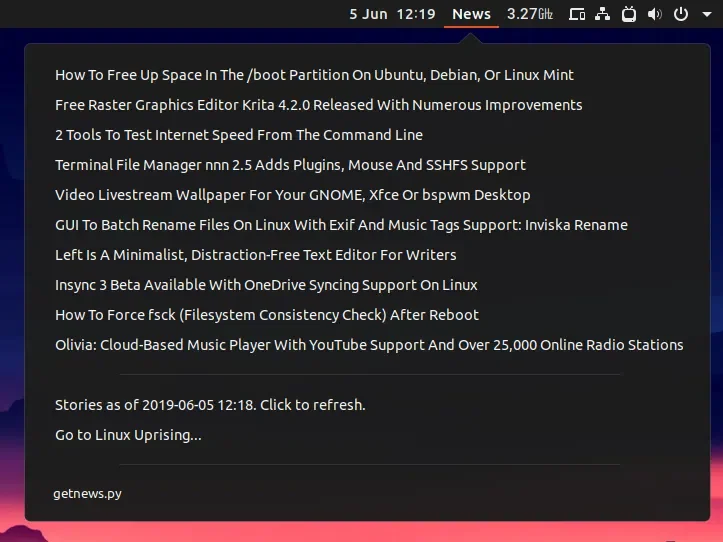The height and width of the screenshot is (542, 723).
Task: Expand the system menu dropdown arrow
Action: pos(706,14)
